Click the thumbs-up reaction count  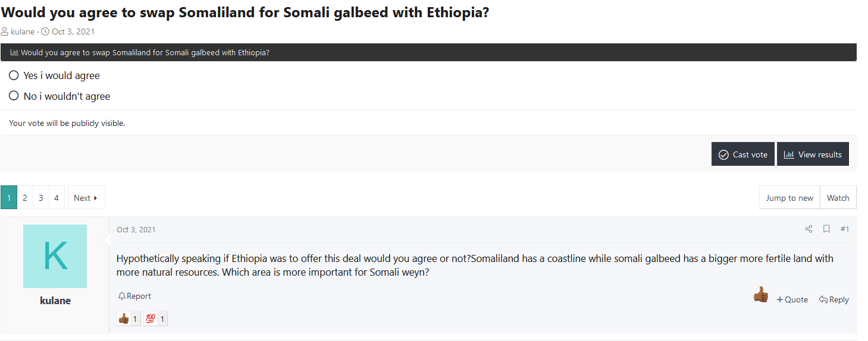click(129, 319)
